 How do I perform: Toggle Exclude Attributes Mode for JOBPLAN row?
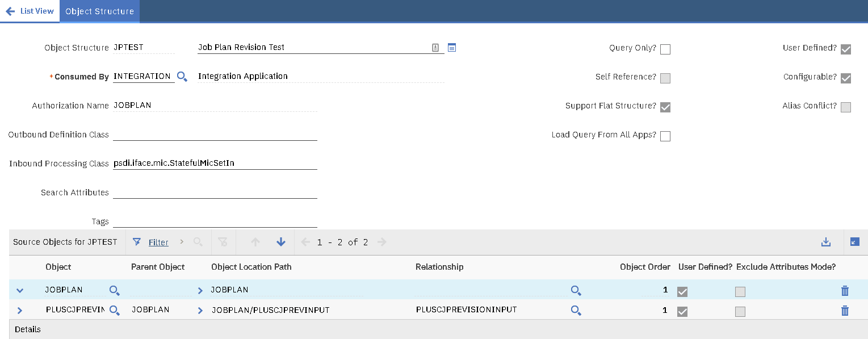740,292
